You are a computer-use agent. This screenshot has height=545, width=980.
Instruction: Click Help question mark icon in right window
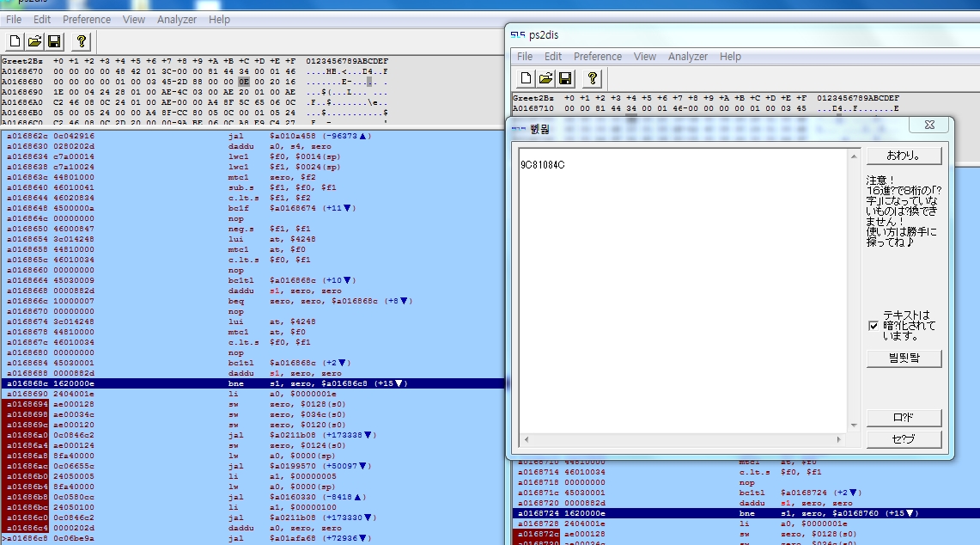593,78
